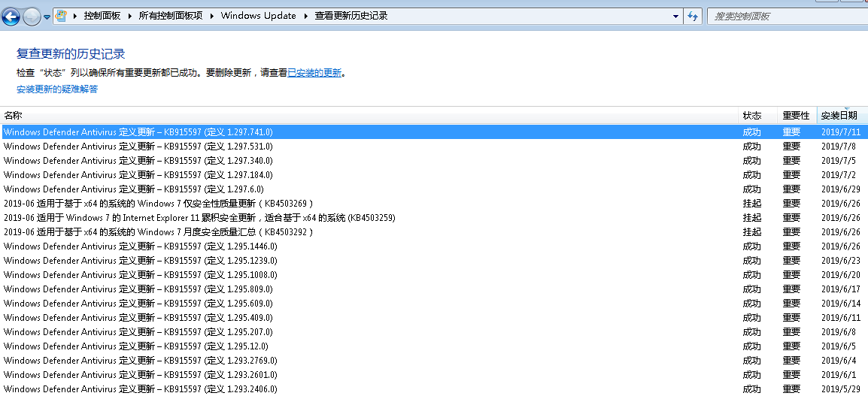
Task: Expand arrow before Windows Update breadcrumb
Action: pyautogui.click(x=213, y=16)
